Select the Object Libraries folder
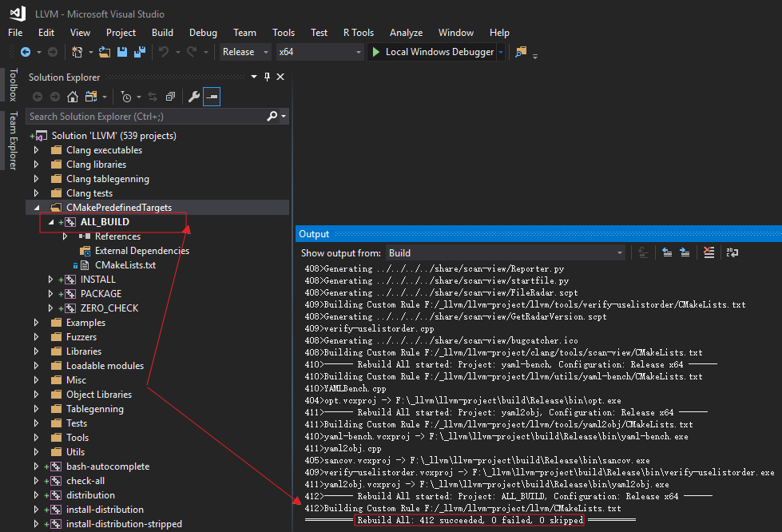This screenshot has width=782, height=532. pyautogui.click(x=99, y=395)
